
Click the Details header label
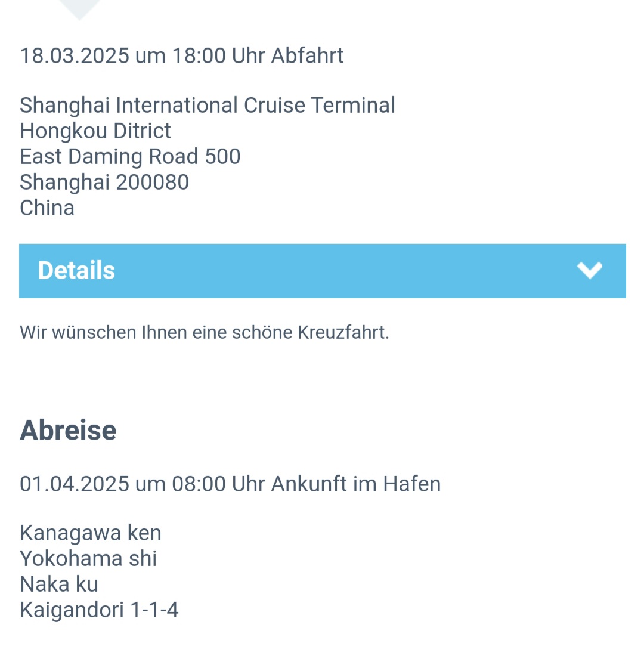[x=76, y=270]
